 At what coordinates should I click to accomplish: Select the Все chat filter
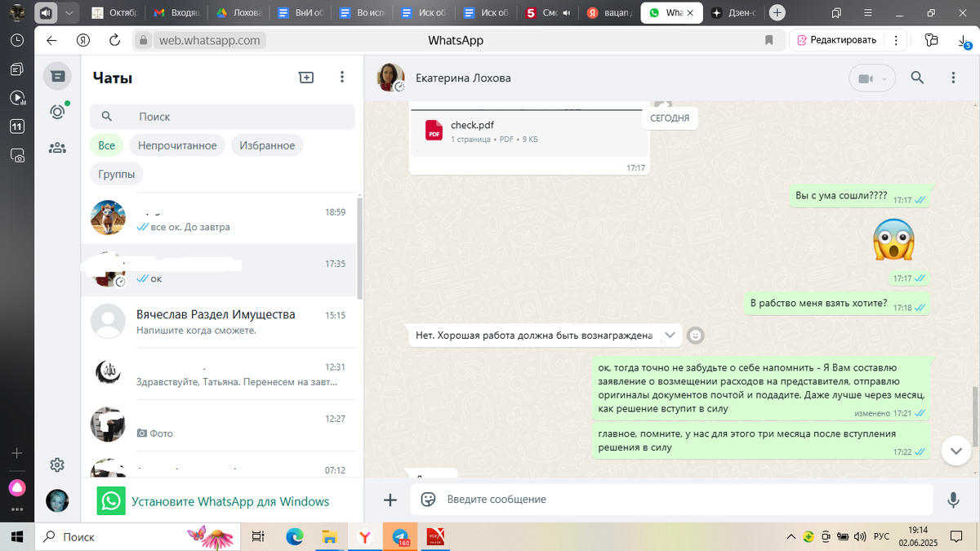click(x=106, y=145)
